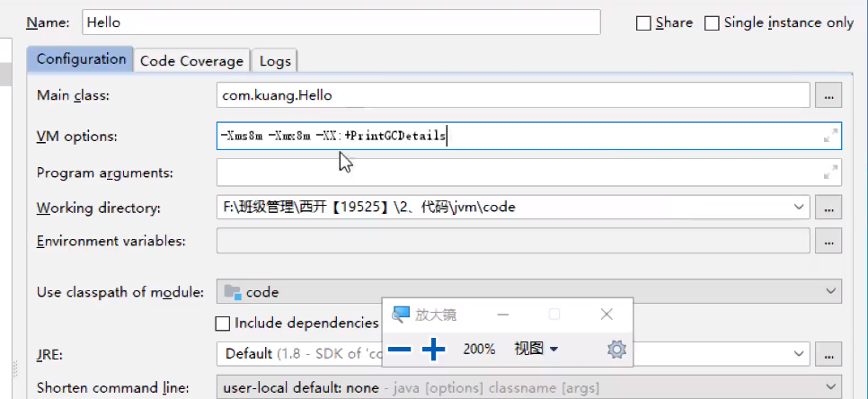The height and width of the screenshot is (399, 868).
Task: Click the Environment variables field
Action: [x=513, y=241]
